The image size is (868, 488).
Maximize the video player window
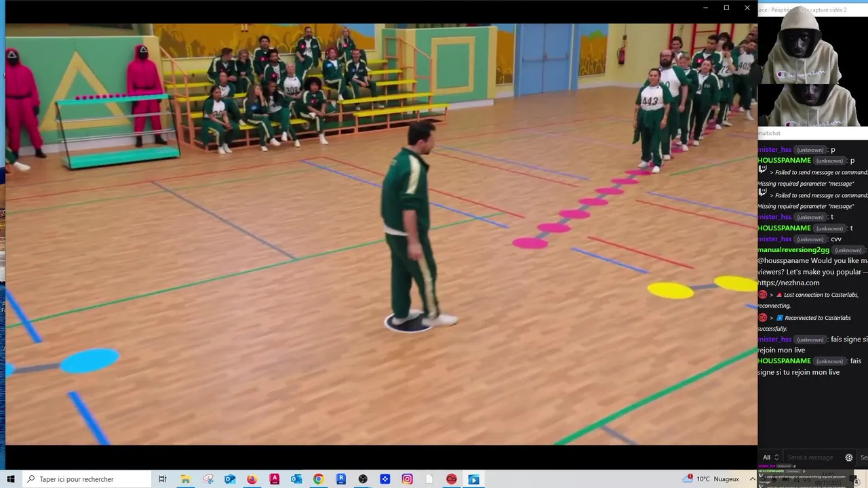click(x=726, y=8)
